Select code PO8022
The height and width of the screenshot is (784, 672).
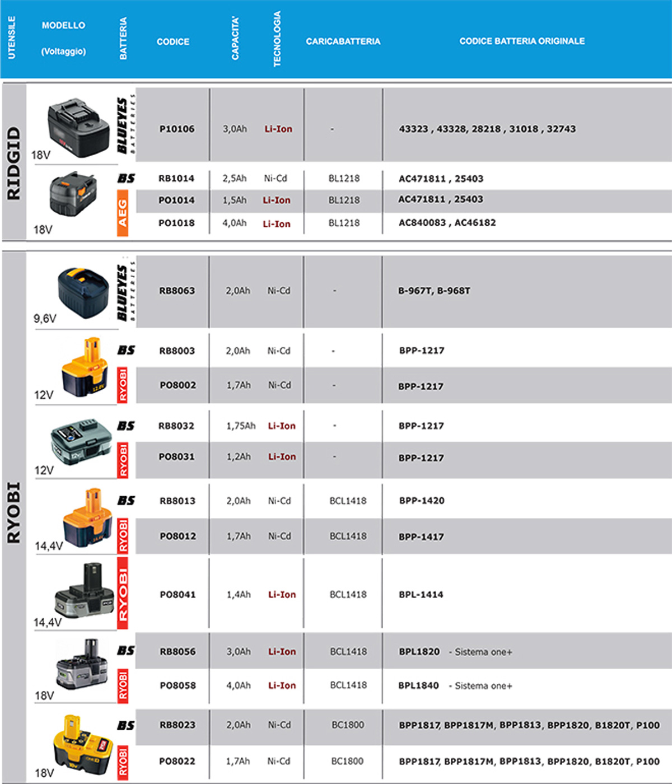coord(178,762)
